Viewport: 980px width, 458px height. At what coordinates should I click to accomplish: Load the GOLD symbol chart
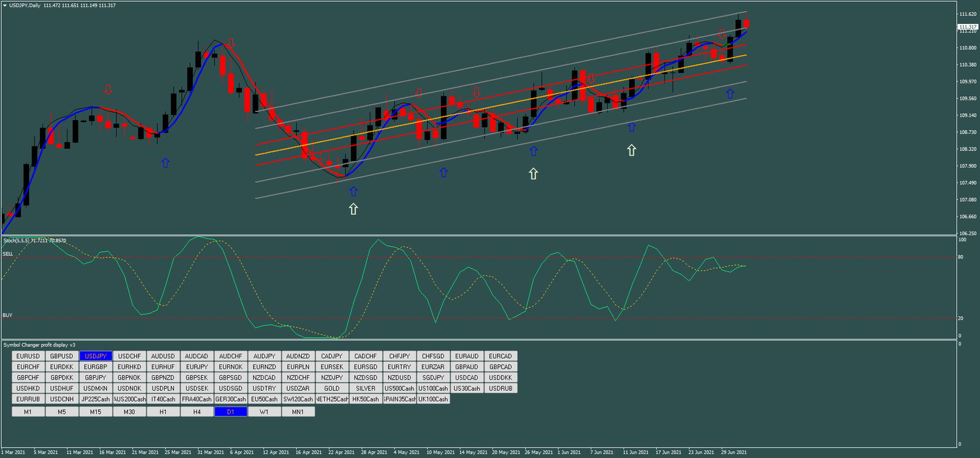point(332,388)
